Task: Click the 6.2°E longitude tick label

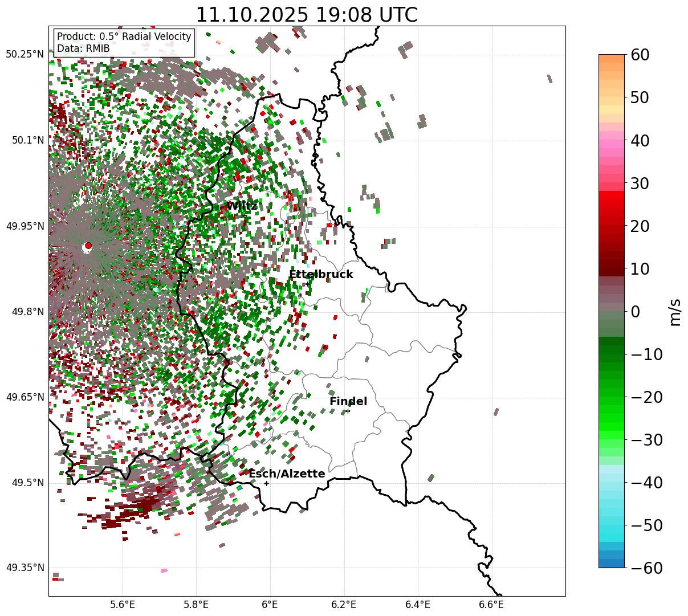Action: click(x=344, y=605)
